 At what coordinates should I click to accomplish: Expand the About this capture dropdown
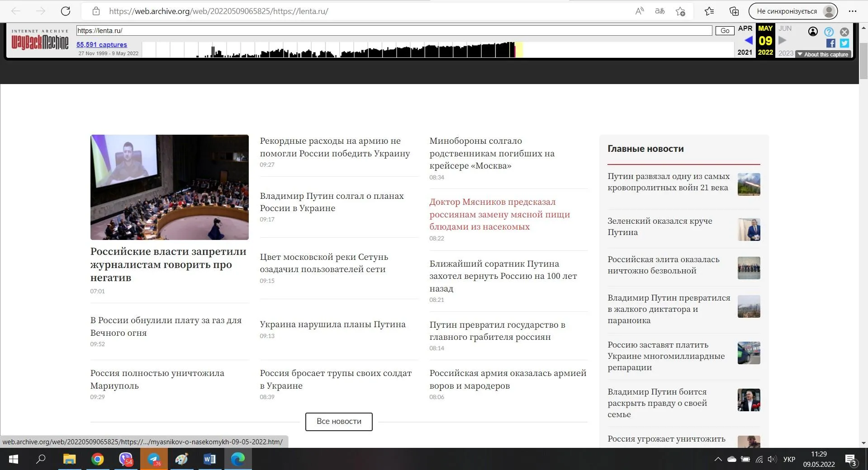(x=823, y=54)
